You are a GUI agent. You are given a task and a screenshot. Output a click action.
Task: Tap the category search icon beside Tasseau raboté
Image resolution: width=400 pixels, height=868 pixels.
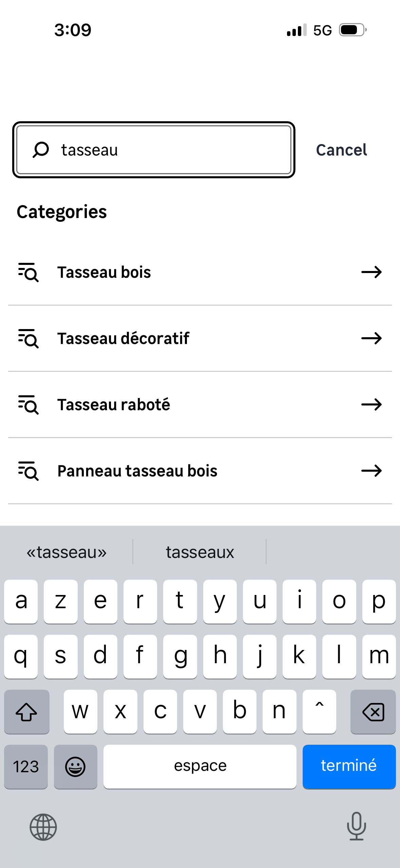[28, 404]
